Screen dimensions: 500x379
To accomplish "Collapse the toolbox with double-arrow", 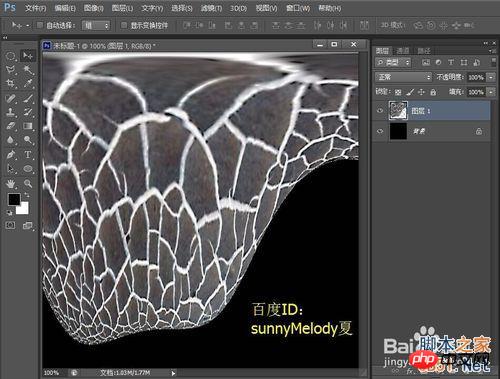I will [x=5, y=38].
